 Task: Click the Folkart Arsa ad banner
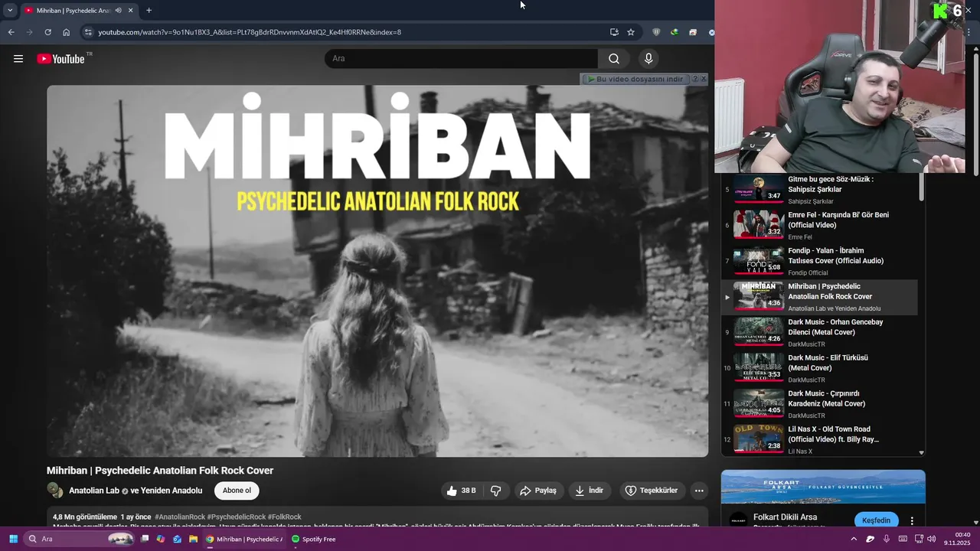coord(823,487)
